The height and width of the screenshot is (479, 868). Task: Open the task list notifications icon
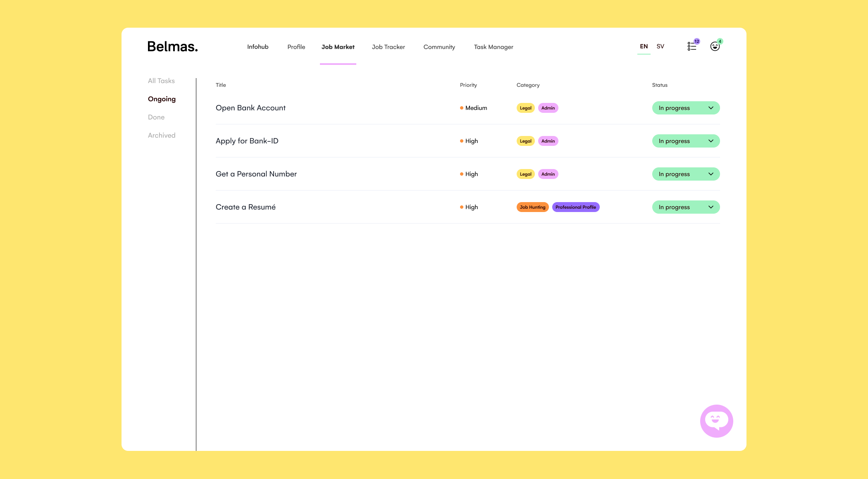click(692, 46)
